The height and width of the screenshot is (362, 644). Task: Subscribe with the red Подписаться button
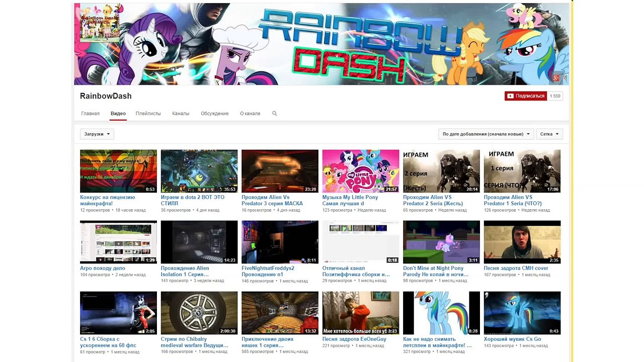pyautogui.click(x=526, y=96)
